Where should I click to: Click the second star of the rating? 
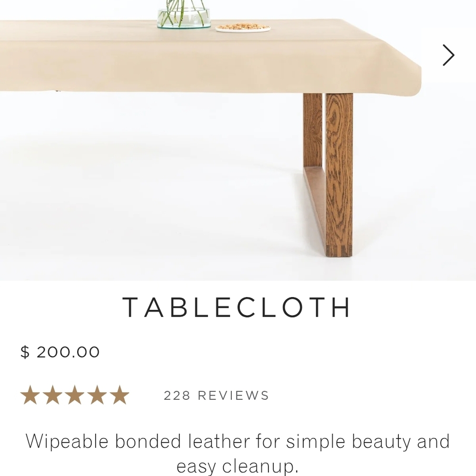pos(53,394)
